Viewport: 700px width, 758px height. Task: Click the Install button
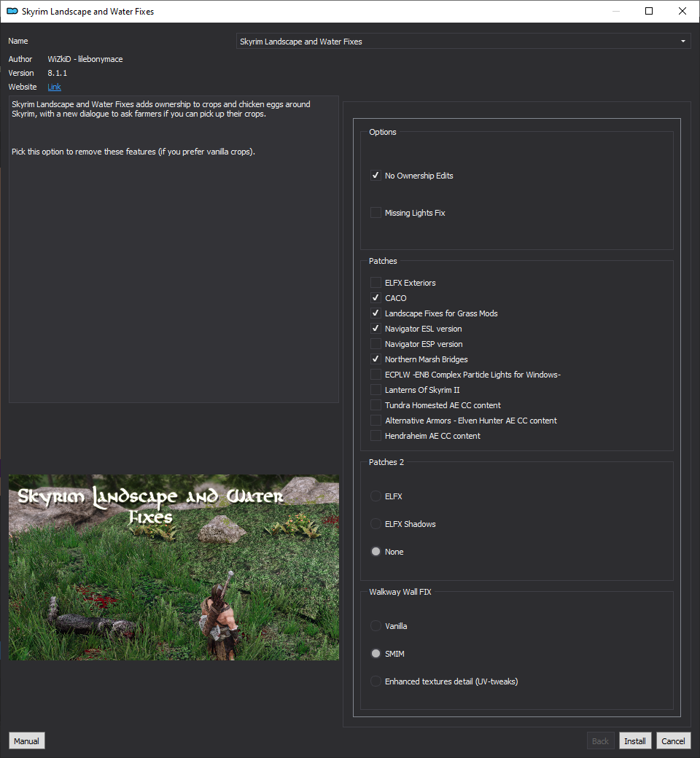tap(634, 741)
